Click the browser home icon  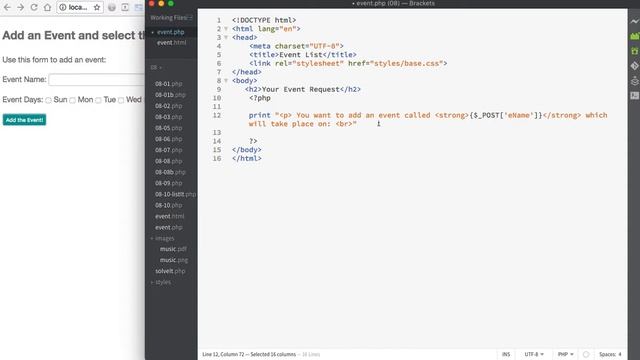47,7
